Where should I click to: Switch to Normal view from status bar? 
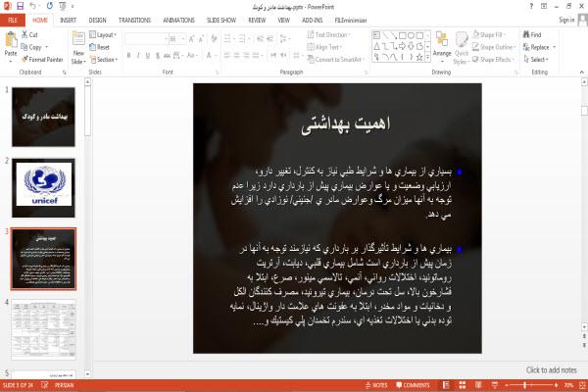446,385
